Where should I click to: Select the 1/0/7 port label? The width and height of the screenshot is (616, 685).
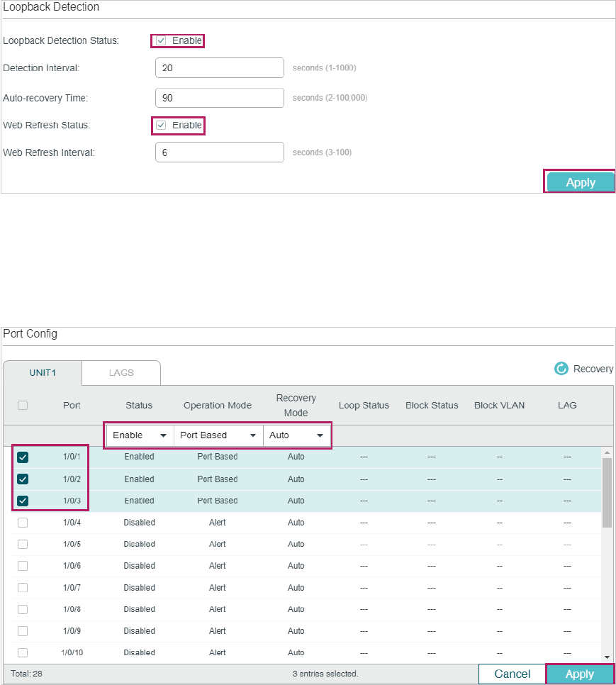72,588
